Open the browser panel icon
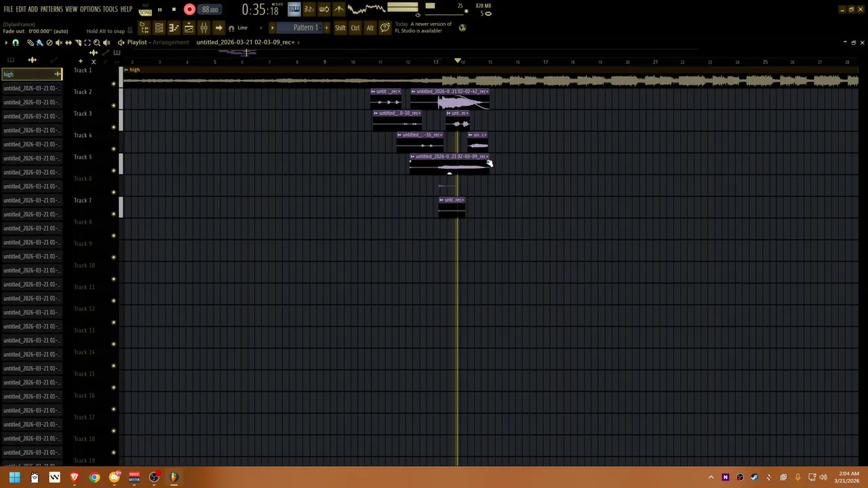The width and height of the screenshot is (868, 488). point(144,28)
